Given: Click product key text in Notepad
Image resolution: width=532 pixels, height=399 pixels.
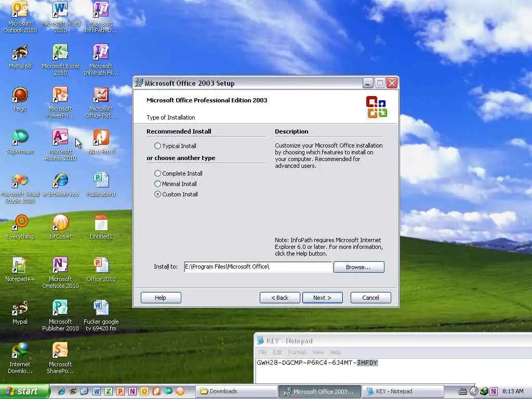Looking at the screenshot, I should point(317,363).
